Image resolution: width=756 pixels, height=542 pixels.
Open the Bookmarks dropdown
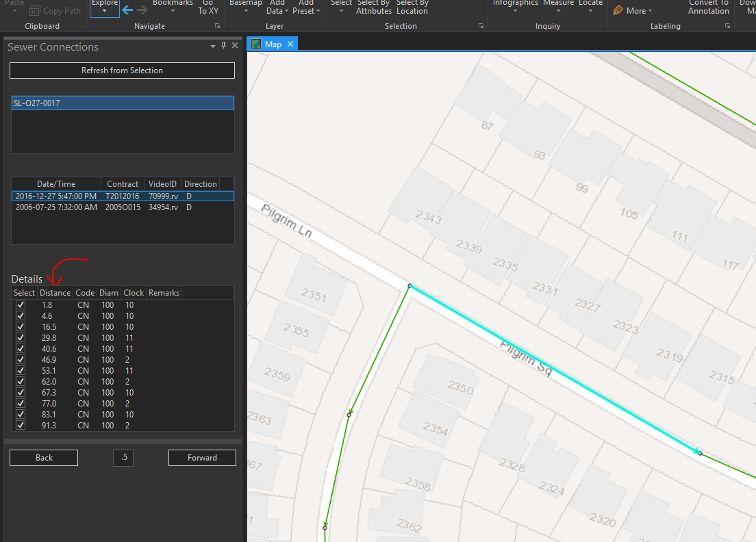point(173,10)
